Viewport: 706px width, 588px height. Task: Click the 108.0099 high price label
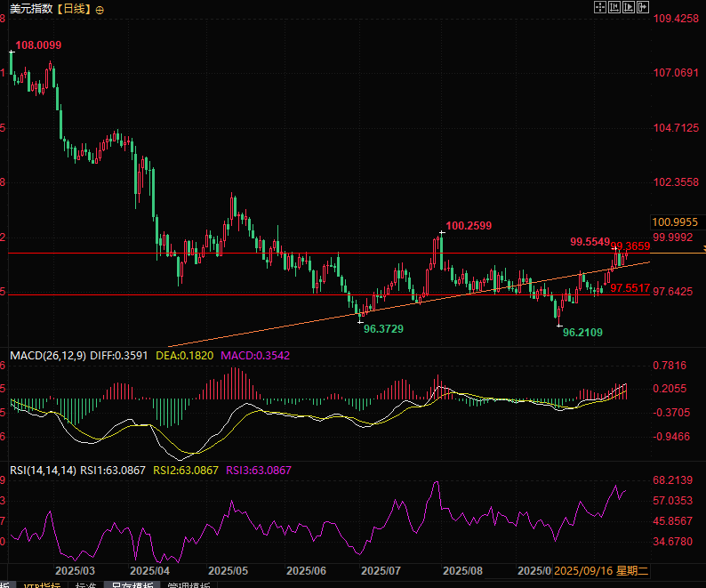[x=39, y=44]
